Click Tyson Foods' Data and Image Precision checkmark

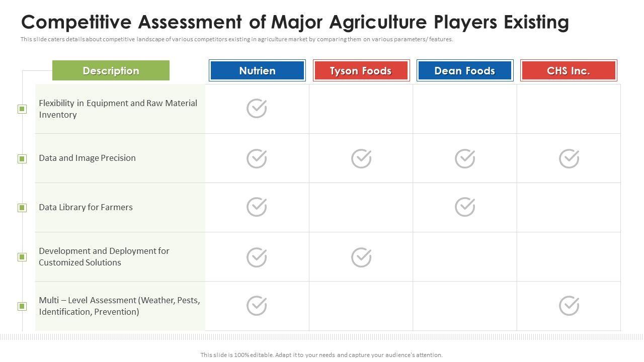[361, 159]
